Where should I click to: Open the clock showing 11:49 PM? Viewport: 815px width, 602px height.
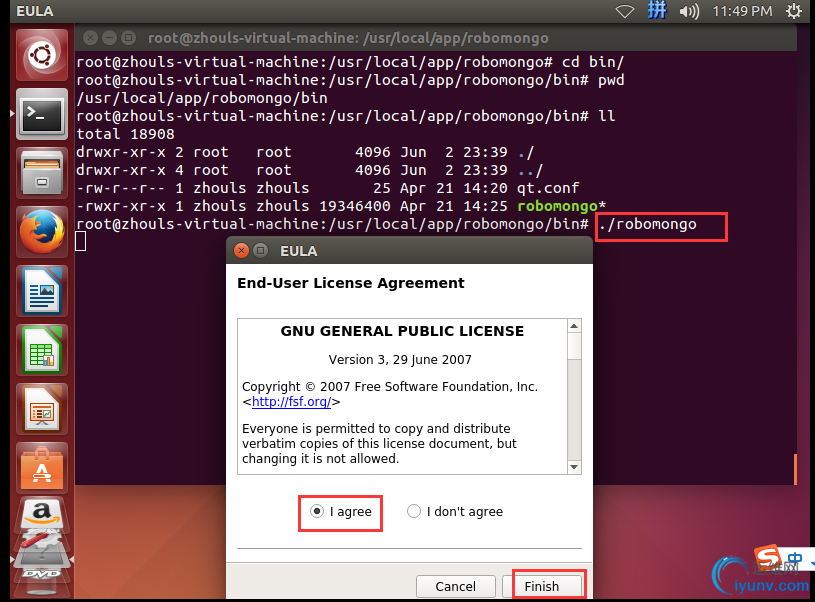coord(742,11)
